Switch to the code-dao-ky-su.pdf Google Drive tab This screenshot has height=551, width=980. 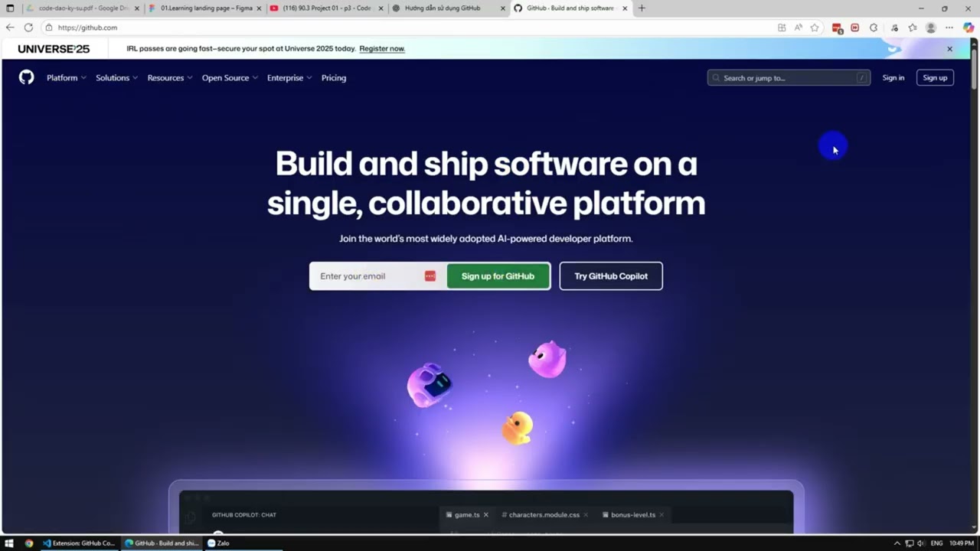(x=82, y=8)
